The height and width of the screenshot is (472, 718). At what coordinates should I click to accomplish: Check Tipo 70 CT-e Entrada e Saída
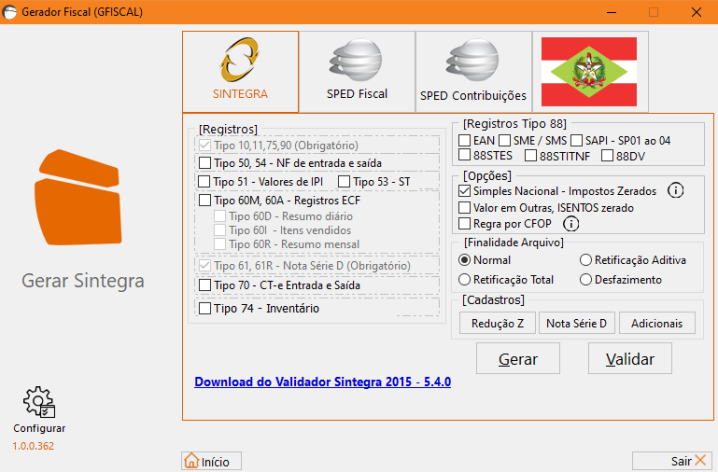pyautogui.click(x=205, y=285)
